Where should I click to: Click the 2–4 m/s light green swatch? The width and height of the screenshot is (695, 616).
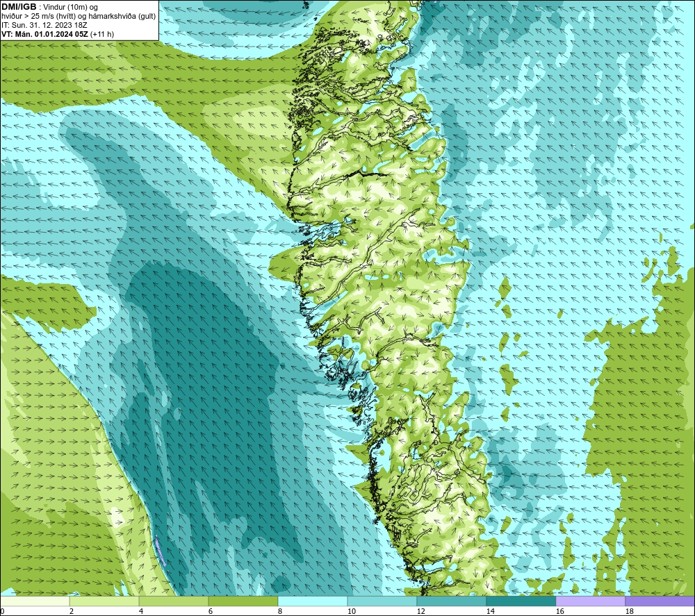104,601
